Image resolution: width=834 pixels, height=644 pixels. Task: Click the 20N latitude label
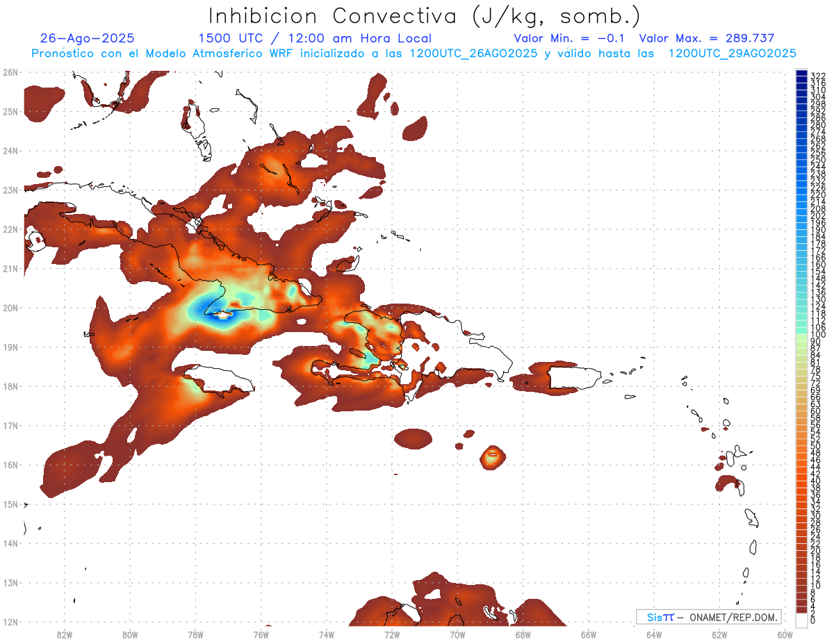[10, 308]
